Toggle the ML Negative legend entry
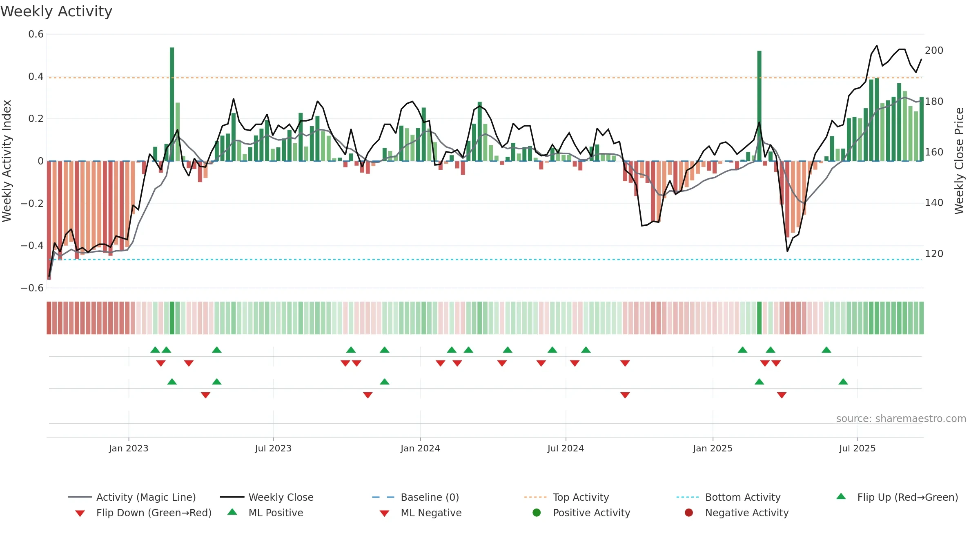980x551 pixels. click(x=421, y=513)
